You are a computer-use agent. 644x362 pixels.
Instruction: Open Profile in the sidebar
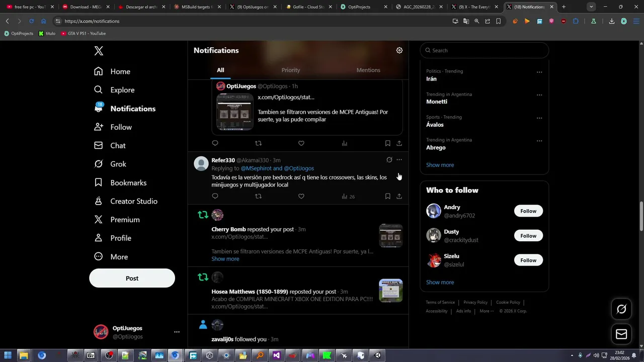point(113,238)
